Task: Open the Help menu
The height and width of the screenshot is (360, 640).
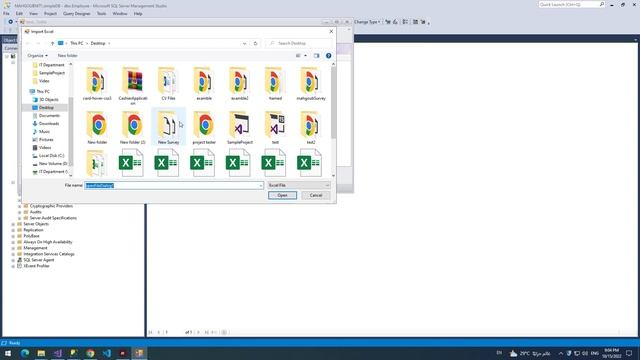Action: [x=138, y=13]
